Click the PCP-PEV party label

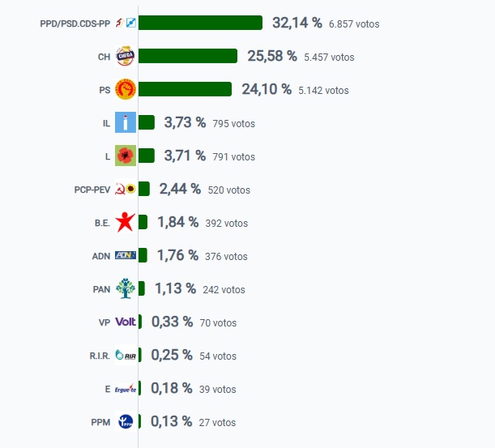click(x=92, y=190)
